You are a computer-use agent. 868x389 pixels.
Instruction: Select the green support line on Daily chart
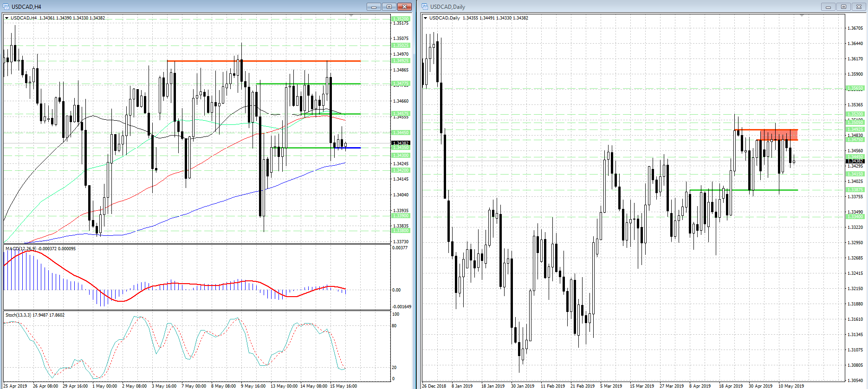tap(744, 190)
